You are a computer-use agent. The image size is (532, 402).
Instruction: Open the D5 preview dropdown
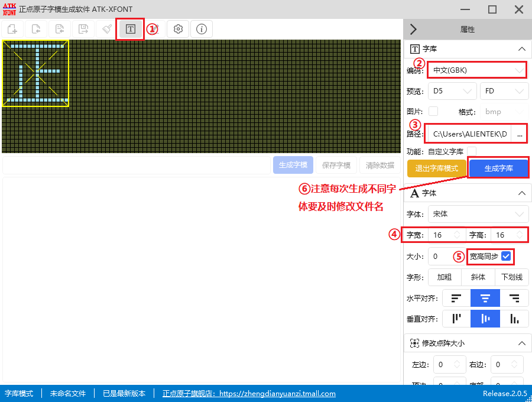[x=452, y=91]
